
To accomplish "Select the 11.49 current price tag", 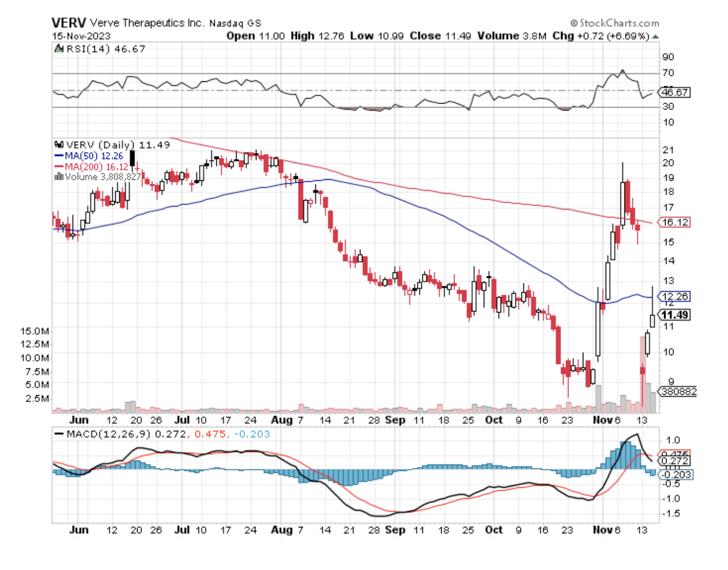I will [x=674, y=315].
